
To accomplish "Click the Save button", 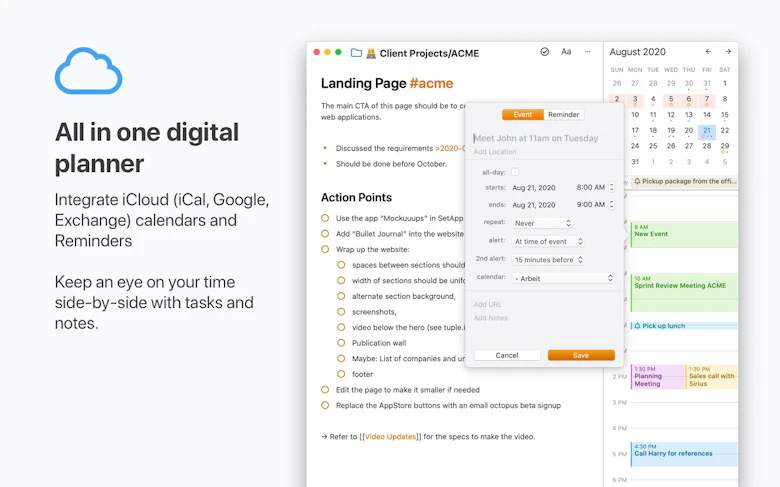I will pos(581,355).
